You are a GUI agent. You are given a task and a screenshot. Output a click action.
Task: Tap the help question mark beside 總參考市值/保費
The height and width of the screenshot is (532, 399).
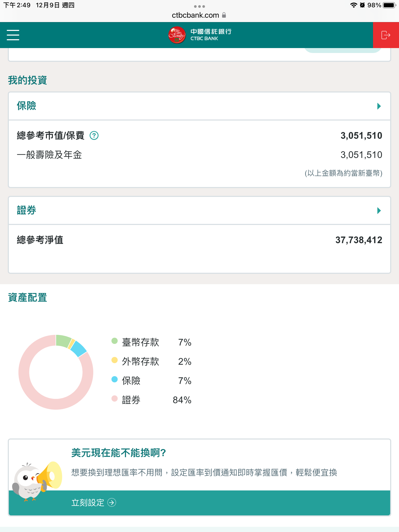[x=94, y=136]
